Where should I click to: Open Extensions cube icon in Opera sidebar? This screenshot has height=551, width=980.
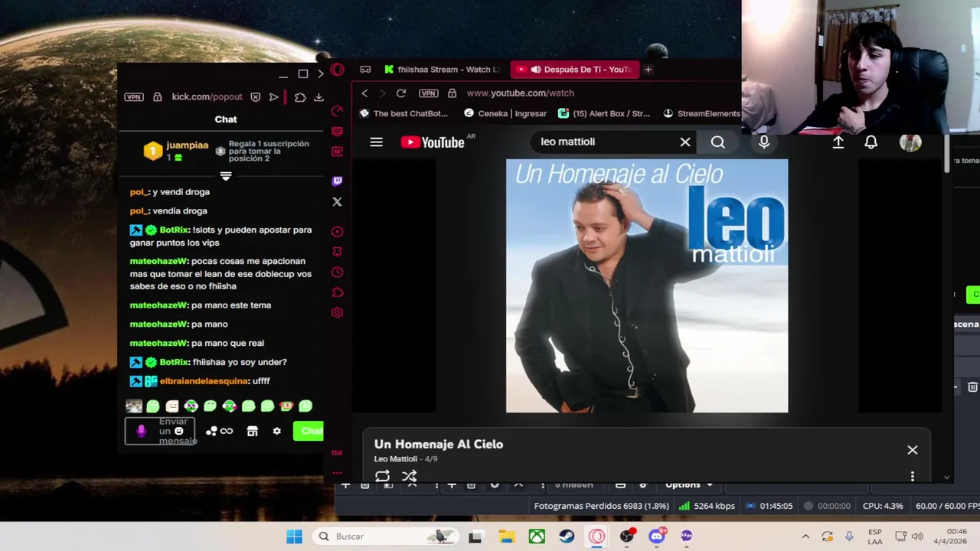pos(337,292)
